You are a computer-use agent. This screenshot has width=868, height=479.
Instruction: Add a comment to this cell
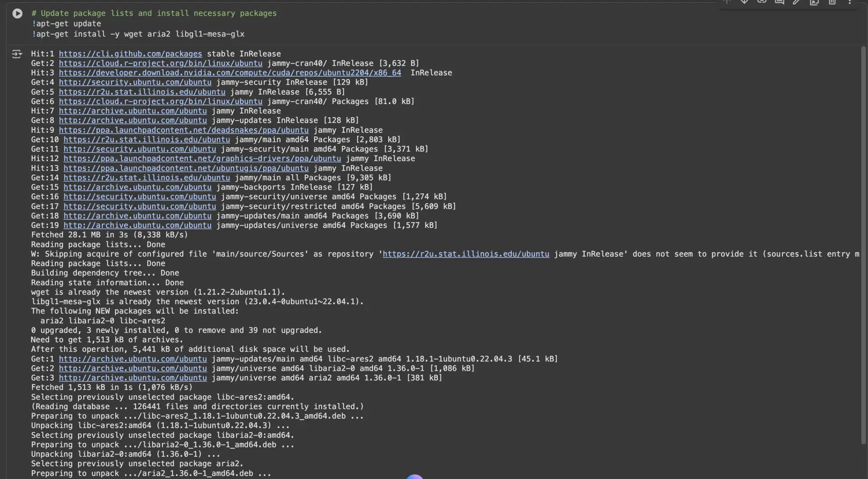tap(779, 2)
